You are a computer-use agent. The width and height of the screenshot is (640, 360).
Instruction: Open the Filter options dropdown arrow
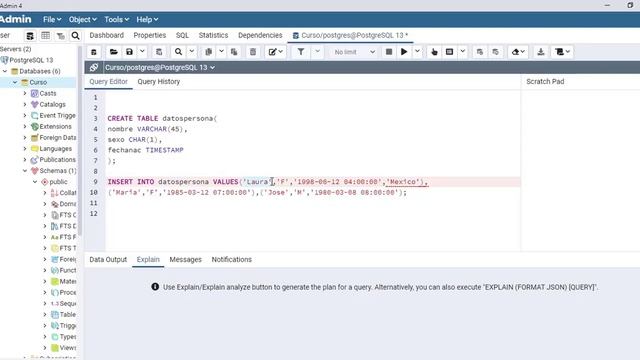[x=317, y=51]
